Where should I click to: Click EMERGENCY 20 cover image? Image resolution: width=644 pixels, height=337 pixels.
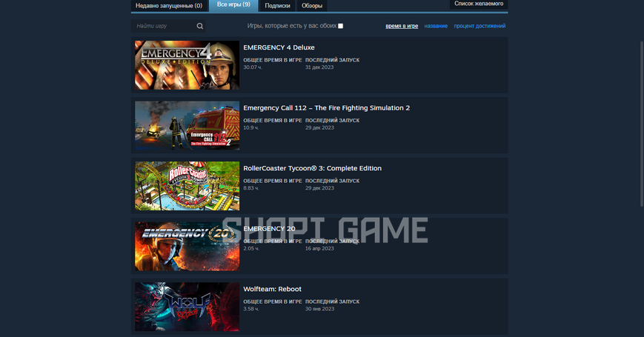pyautogui.click(x=187, y=246)
